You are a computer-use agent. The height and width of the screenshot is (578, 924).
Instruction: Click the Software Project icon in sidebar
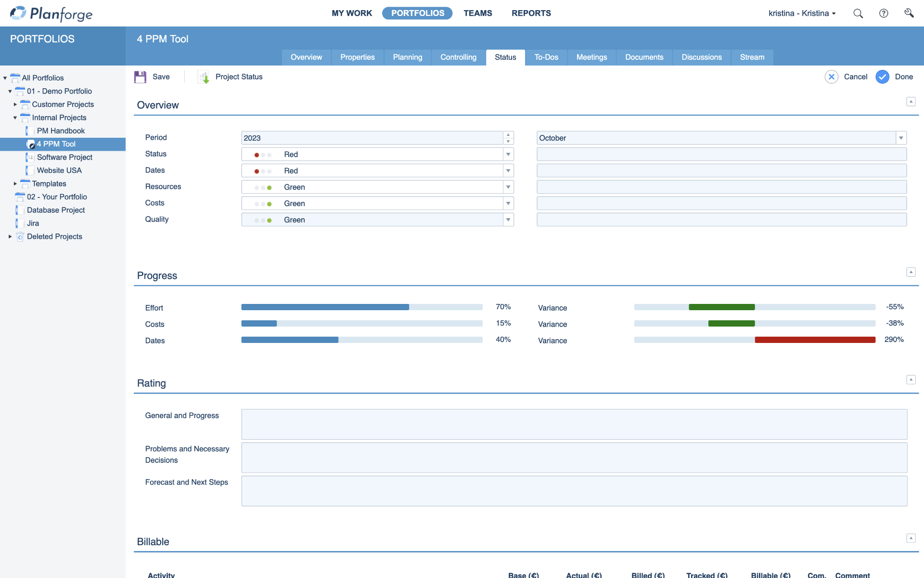tap(30, 157)
